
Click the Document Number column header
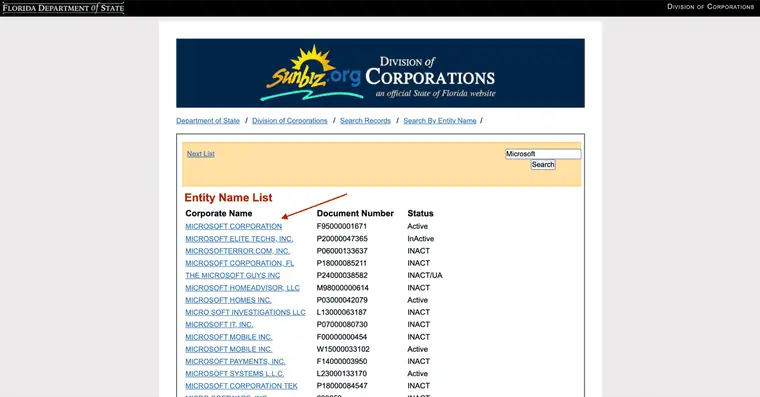pos(355,213)
